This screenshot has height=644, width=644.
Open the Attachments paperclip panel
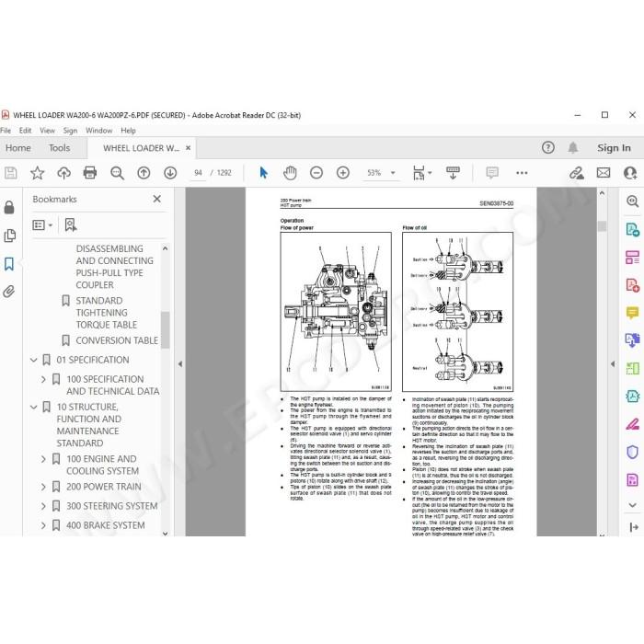click(9, 292)
